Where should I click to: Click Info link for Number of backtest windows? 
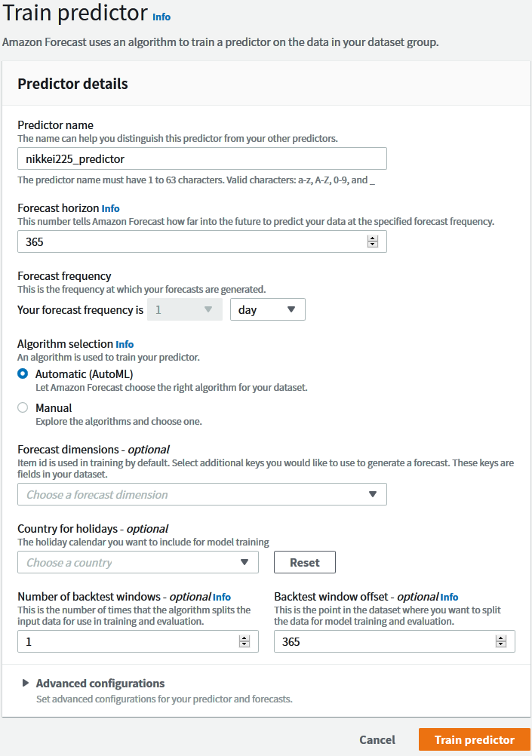point(222,597)
